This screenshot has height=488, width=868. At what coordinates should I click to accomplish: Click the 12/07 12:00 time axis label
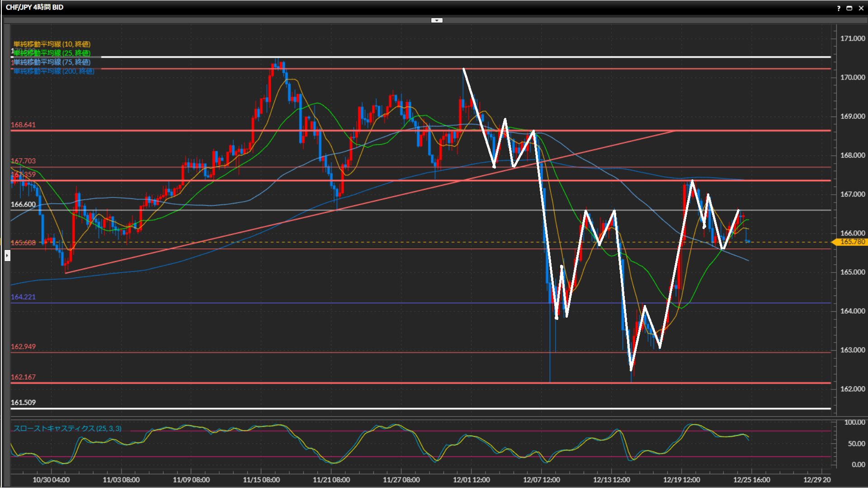(x=541, y=480)
